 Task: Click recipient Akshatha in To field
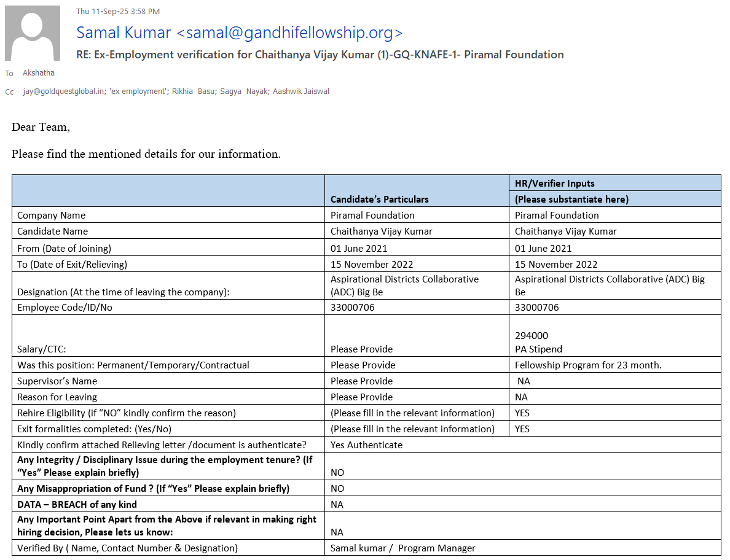(x=39, y=73)
